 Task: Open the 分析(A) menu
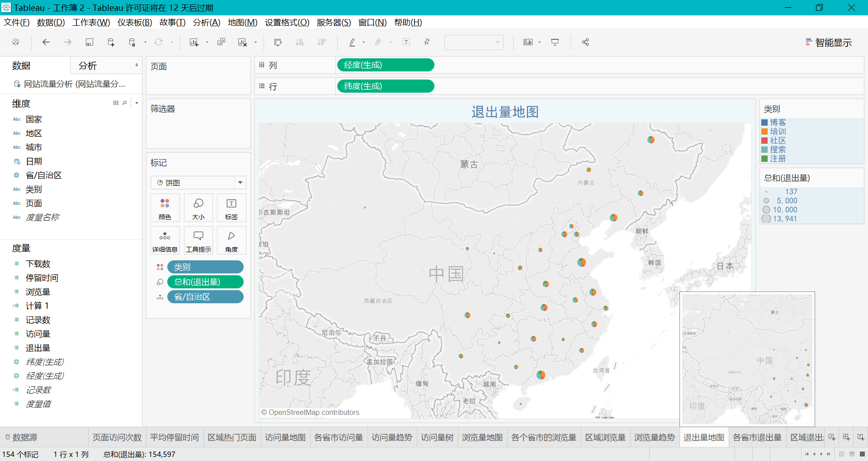[206, 23]
